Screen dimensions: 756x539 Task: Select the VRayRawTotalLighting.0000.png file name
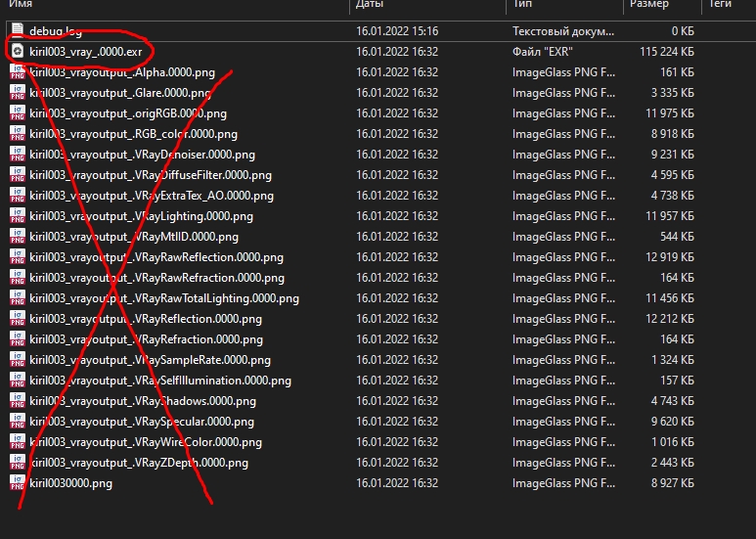point(164,298)
